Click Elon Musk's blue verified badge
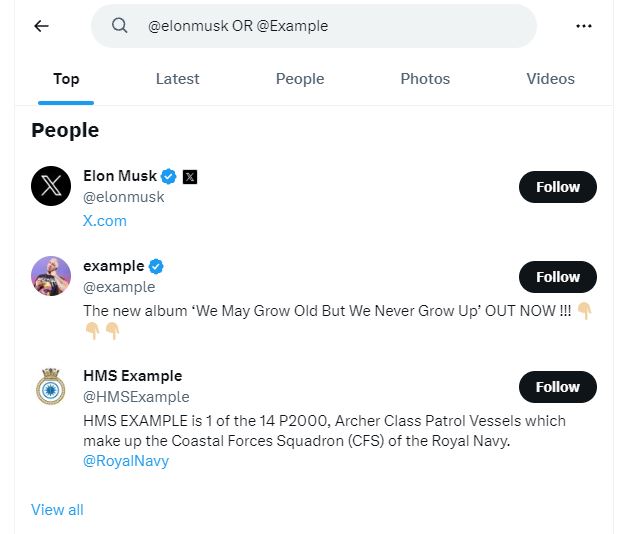 pyautogui.click(x=169, y=176)
